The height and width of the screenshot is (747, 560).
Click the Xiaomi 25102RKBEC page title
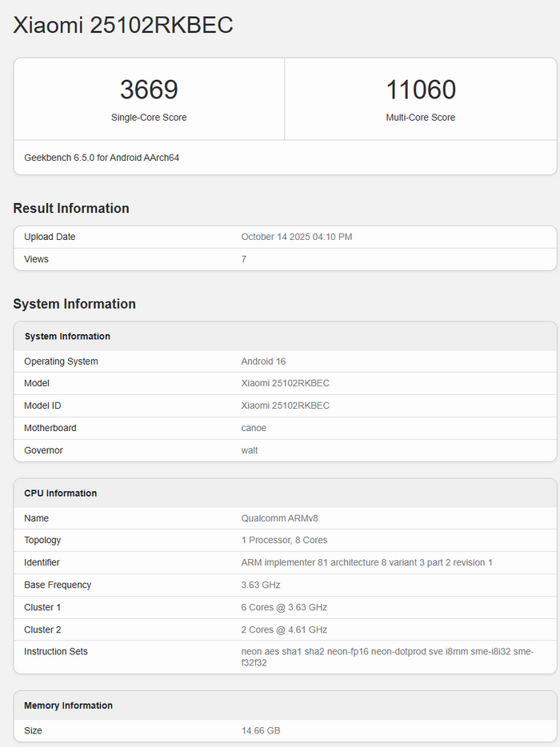point(123,26)
